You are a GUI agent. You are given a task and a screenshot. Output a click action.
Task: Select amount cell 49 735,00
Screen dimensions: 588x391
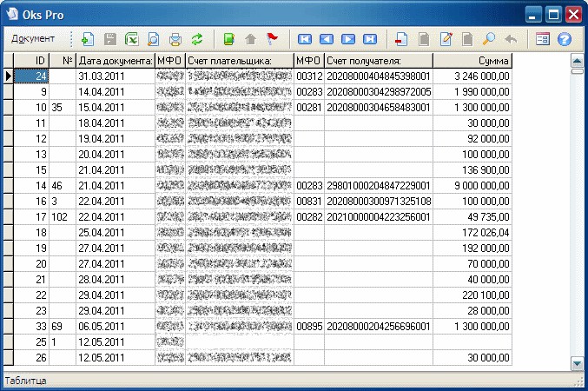(x=472, y=217)
